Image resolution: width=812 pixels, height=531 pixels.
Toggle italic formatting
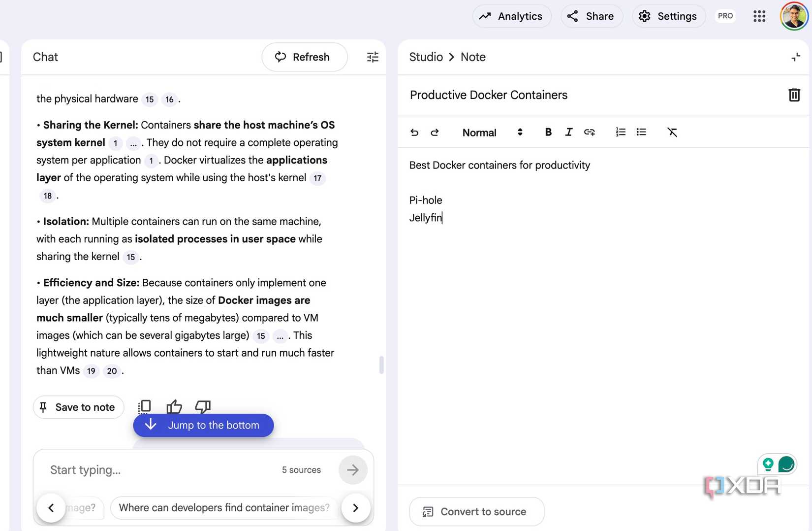coord(569,132)
